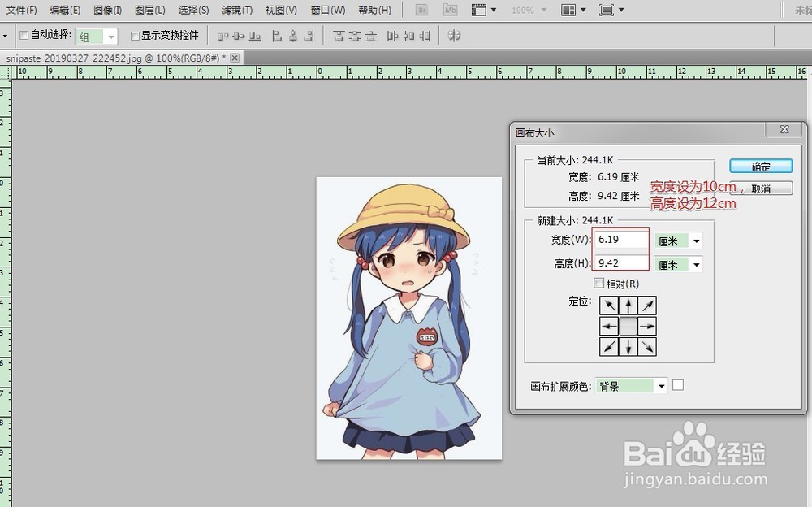The height and width of the screenshot is (507, 812).
Task: Open the 图像(I) menu
Action: pyautogui.click(x=108, y=11)
